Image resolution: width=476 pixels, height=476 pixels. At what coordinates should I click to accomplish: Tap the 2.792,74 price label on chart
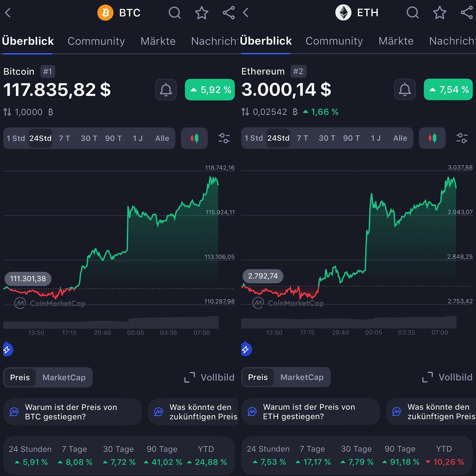pos(263,276)
